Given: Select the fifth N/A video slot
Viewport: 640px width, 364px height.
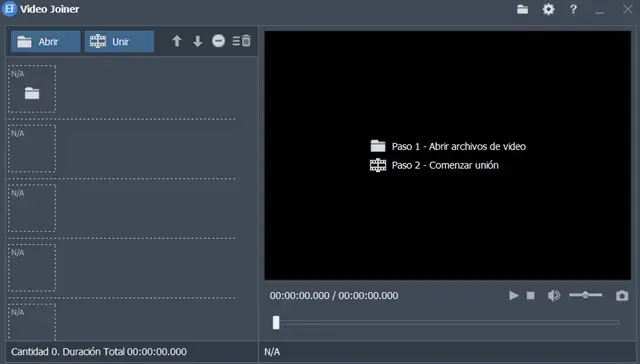Looking at the screenshot, I should point(32,322).
